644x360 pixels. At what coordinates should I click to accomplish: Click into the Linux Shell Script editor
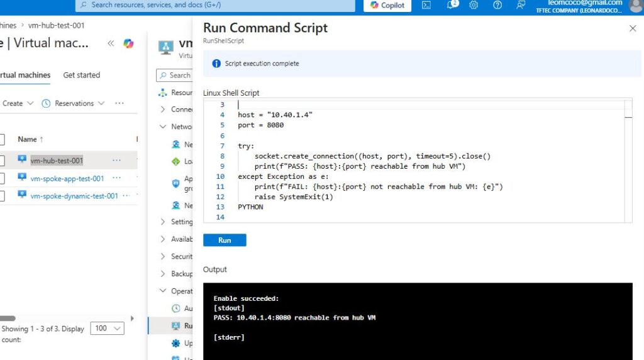pyautogui.click(x=418, y=160)
